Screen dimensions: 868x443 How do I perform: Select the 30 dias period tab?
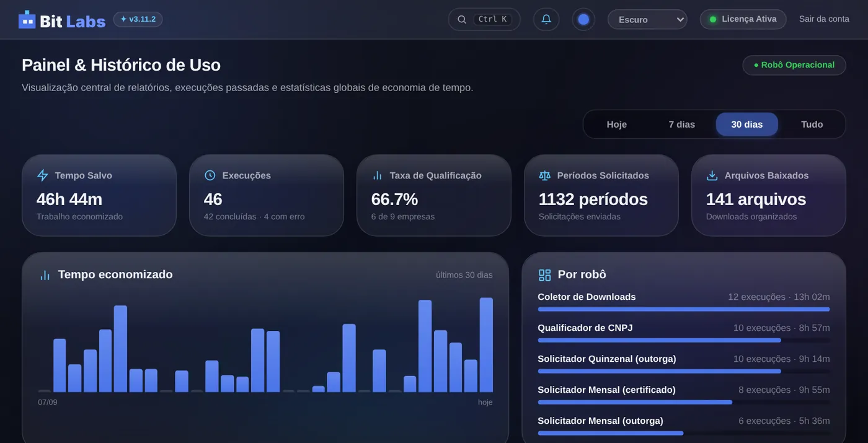747,125
